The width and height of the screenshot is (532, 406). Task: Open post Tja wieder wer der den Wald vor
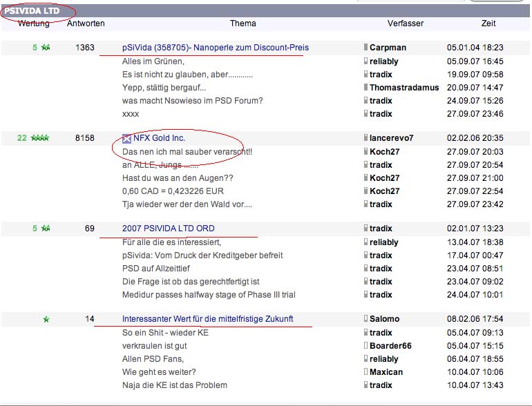[187, 204]
